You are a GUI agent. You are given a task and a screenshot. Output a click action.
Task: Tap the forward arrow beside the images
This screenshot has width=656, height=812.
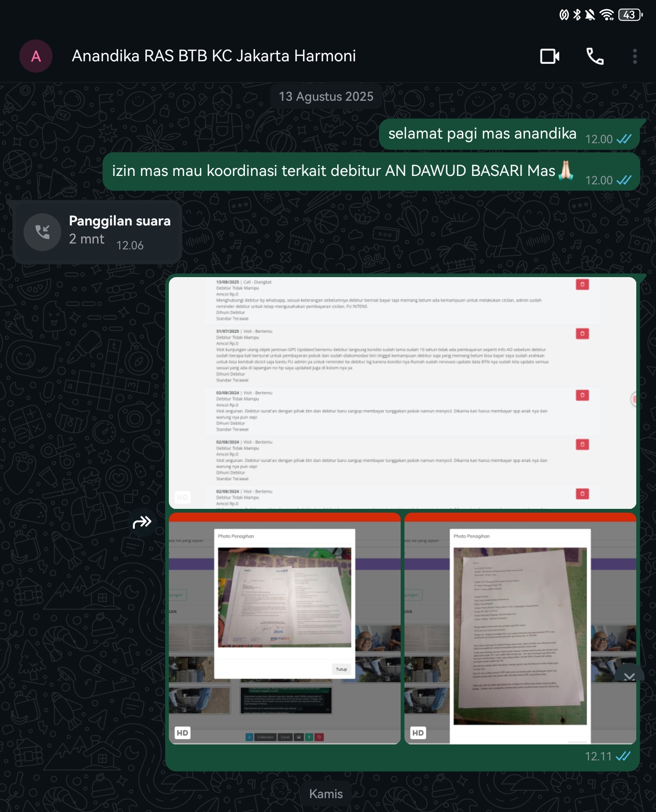click(142, 522)
